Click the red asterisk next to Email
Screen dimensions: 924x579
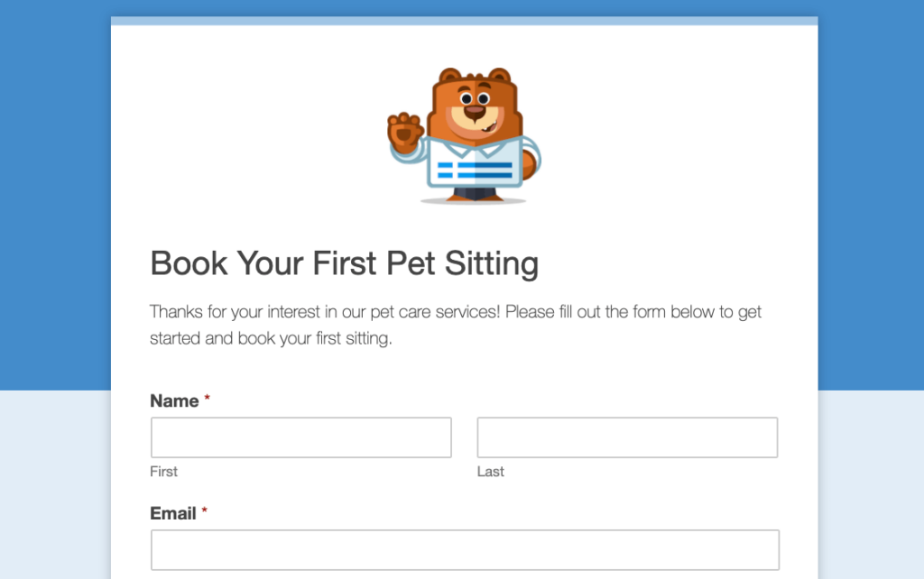(x=207, y=509)
